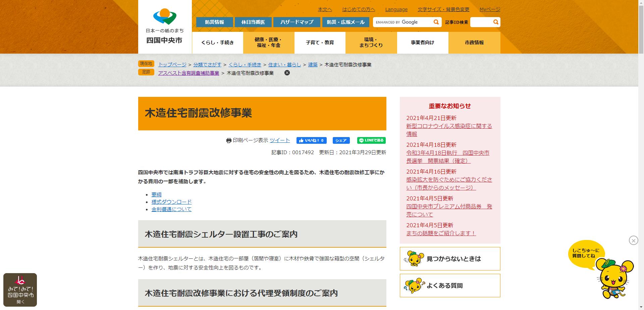This screenshot has width=644, height=310.
Task: Switch to the 市政情報 tab
Action: pyautogui.click(x=474, y=43)
